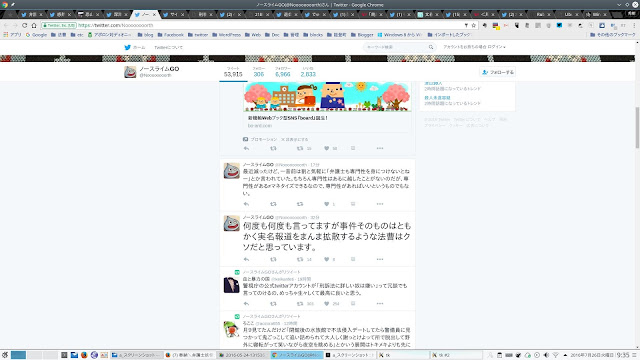Viewport: 640px width, 360px height.
Task: Reply to the 17分 tweet
Action: (246, 204)
